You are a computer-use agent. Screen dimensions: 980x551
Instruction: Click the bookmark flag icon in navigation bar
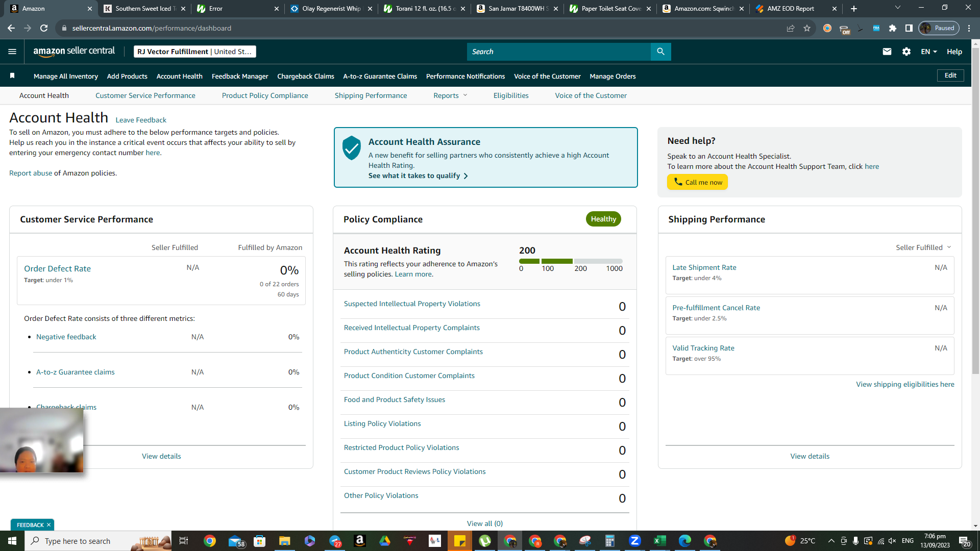point(12,76)
